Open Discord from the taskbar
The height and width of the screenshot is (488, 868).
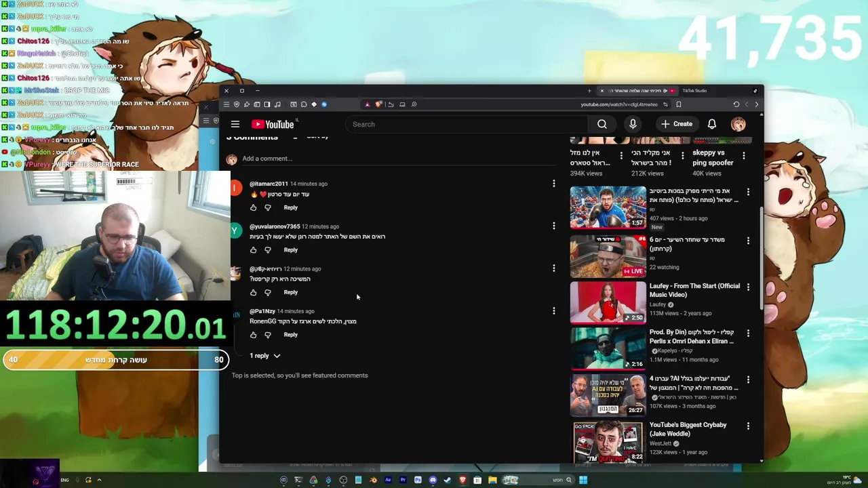[433, 480]
